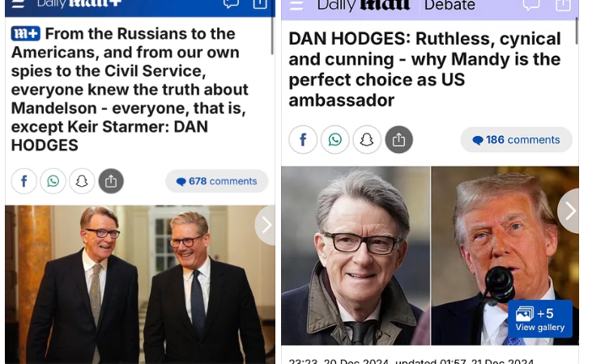Screen dimensions: 605x364
Task: Open Mandelson and Starmer photo
Action: point(139,285)
